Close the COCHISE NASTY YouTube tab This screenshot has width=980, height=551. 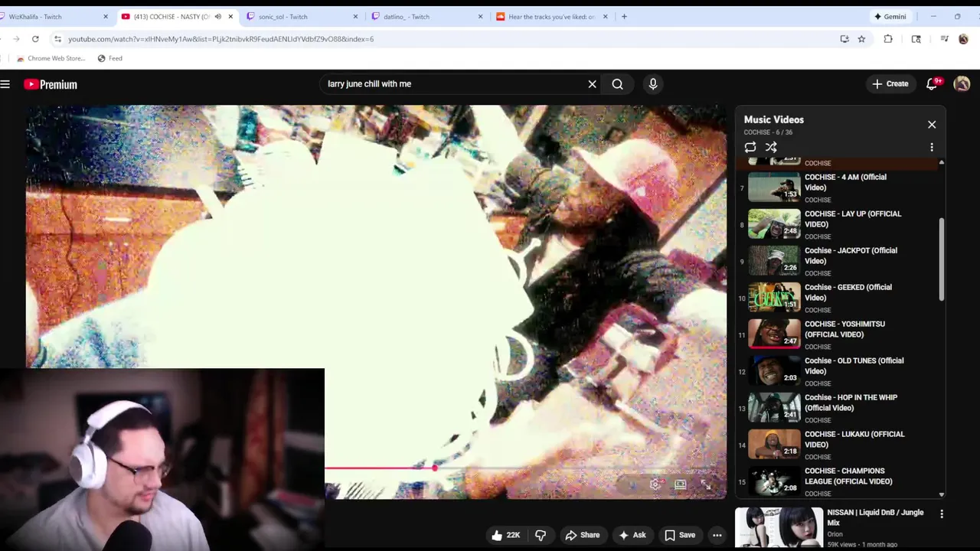tap(230, 16)
